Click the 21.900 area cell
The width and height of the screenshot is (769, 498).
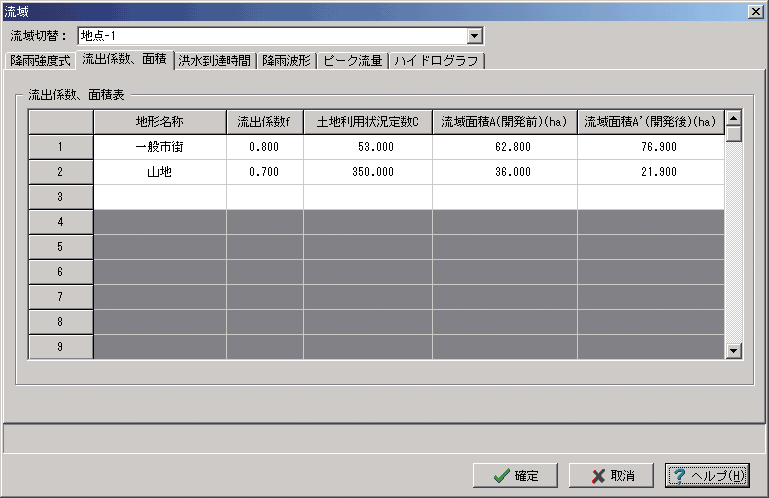coord(651,172)
